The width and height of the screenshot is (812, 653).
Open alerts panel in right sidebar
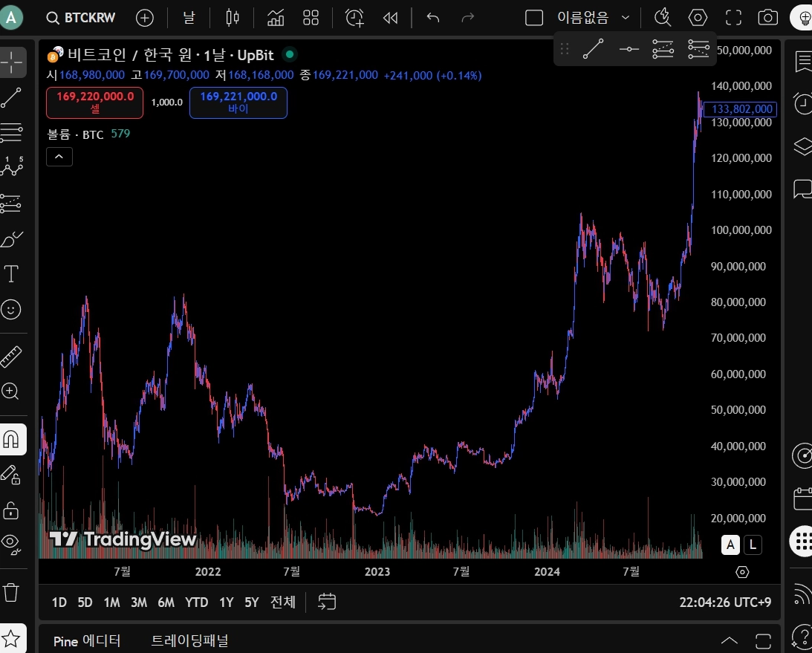[x=802, y=103]
